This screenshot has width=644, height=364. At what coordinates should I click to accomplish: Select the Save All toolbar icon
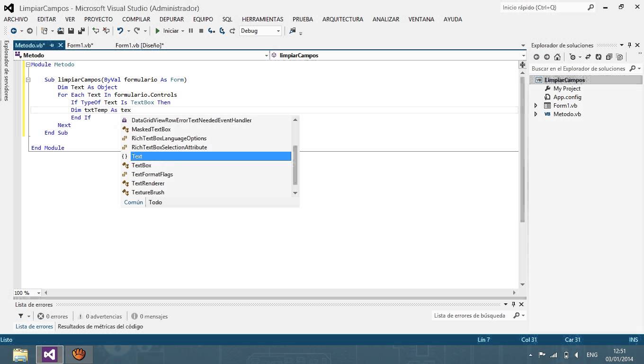coord(80,30)
